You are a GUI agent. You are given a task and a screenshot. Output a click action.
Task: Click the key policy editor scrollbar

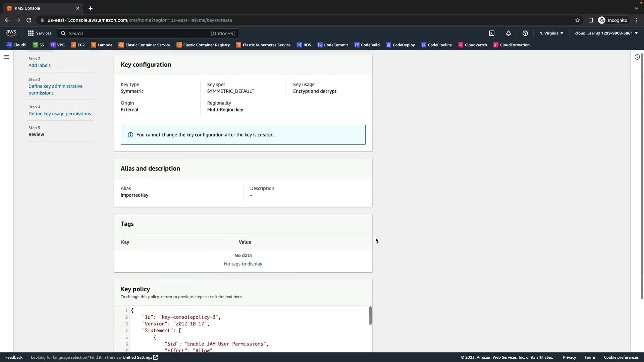tap(370, 316)
